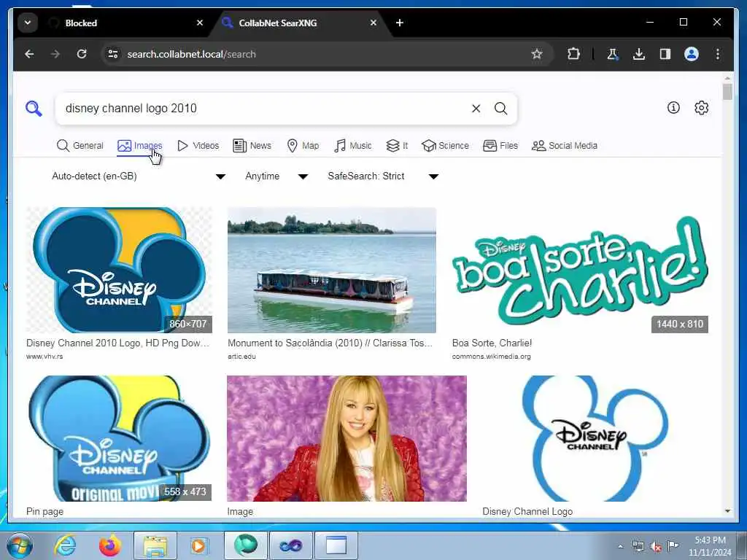
Task: Select the Videos search category
Action: tap(198, 146)
